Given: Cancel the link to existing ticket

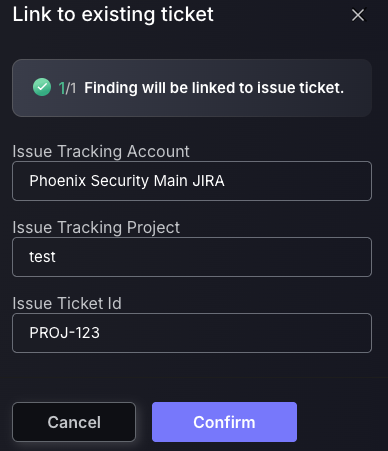Looking at the screenshot, I should point(74,422).
